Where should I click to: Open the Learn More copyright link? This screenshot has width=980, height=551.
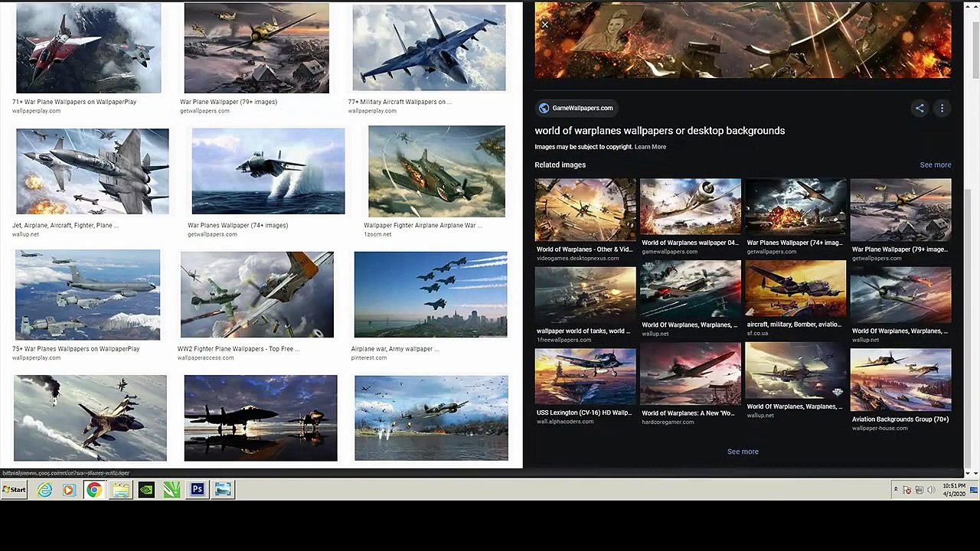tap(650, 147)
